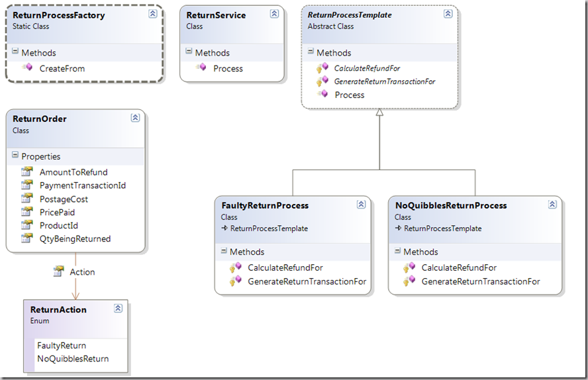This screenshot has height=380, width=588.
Task: Collapse the ReturnOrder class chevron
Action: pyautogui.click(x=135, y=118)
